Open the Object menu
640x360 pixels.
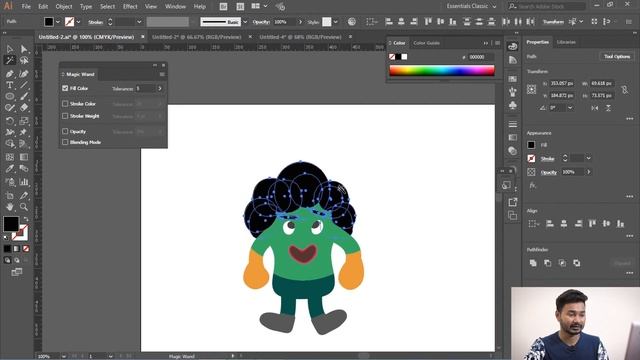pos(64,7)
